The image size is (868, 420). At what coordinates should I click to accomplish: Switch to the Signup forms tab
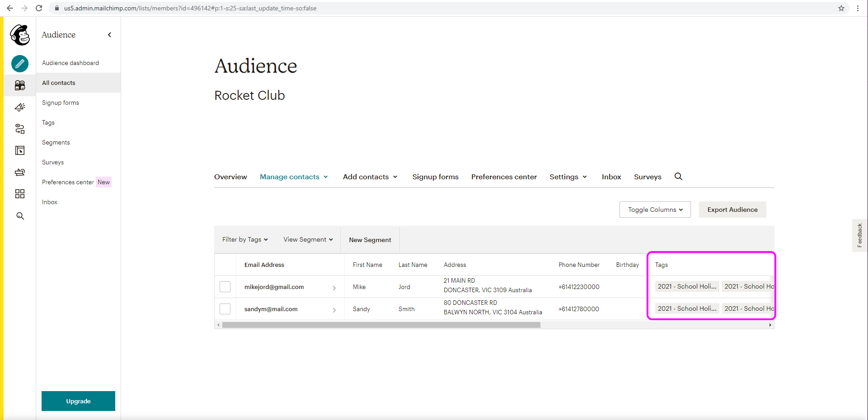435,177
